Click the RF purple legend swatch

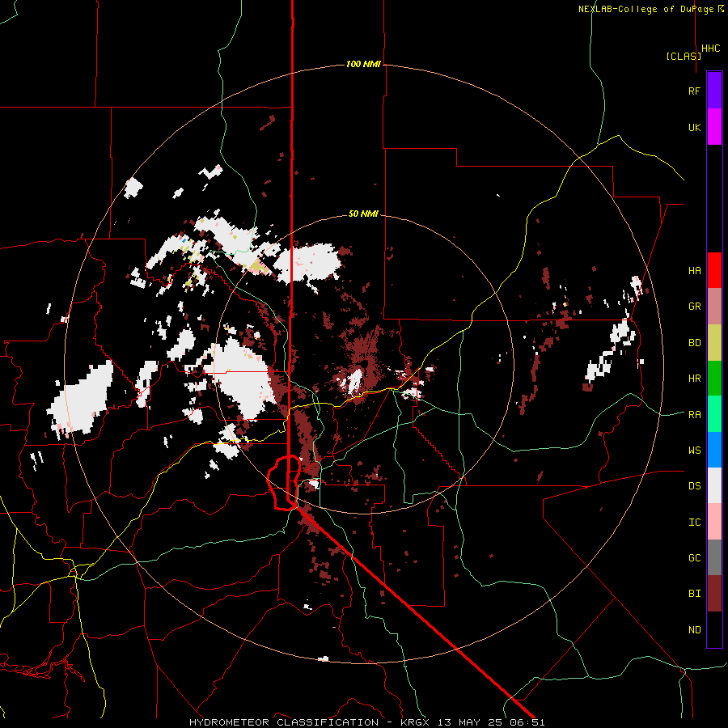point(714,91)
